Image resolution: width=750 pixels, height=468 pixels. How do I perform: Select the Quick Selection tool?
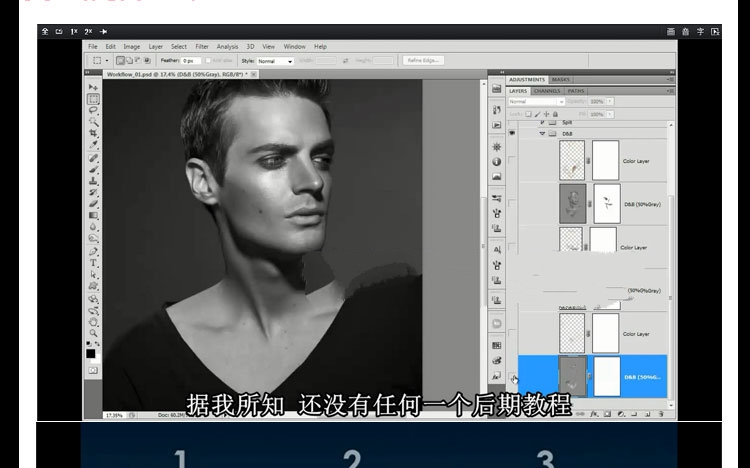93,122
